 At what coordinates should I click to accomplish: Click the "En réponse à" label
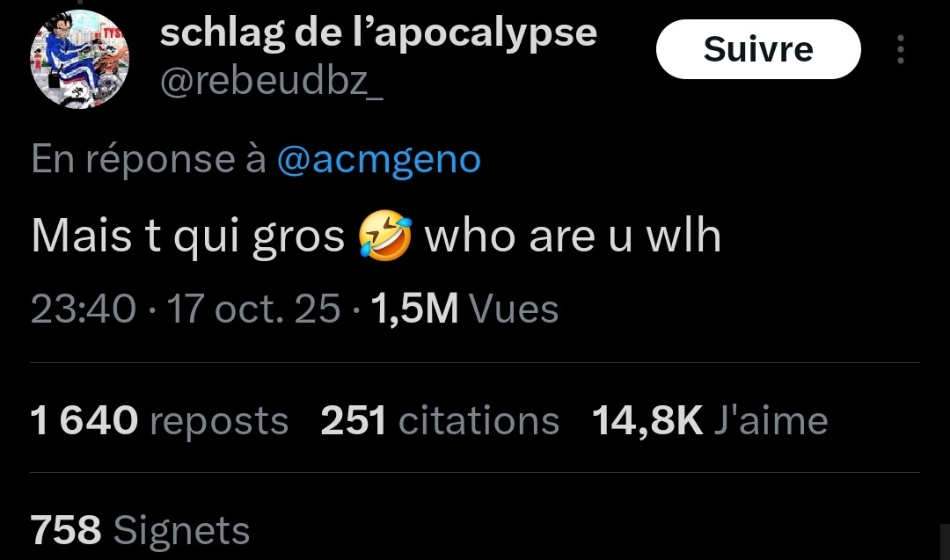(148, 159)
